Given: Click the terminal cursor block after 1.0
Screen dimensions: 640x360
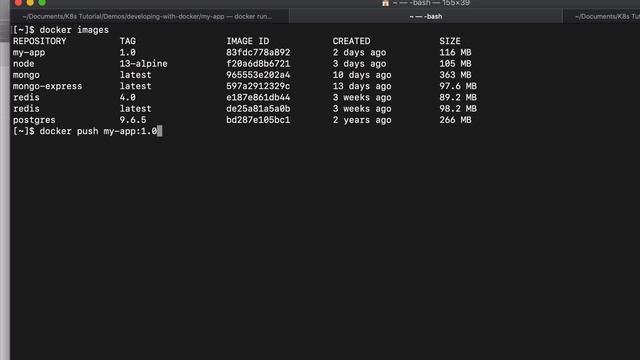Looking at the screenshot, I should (160, 131).
